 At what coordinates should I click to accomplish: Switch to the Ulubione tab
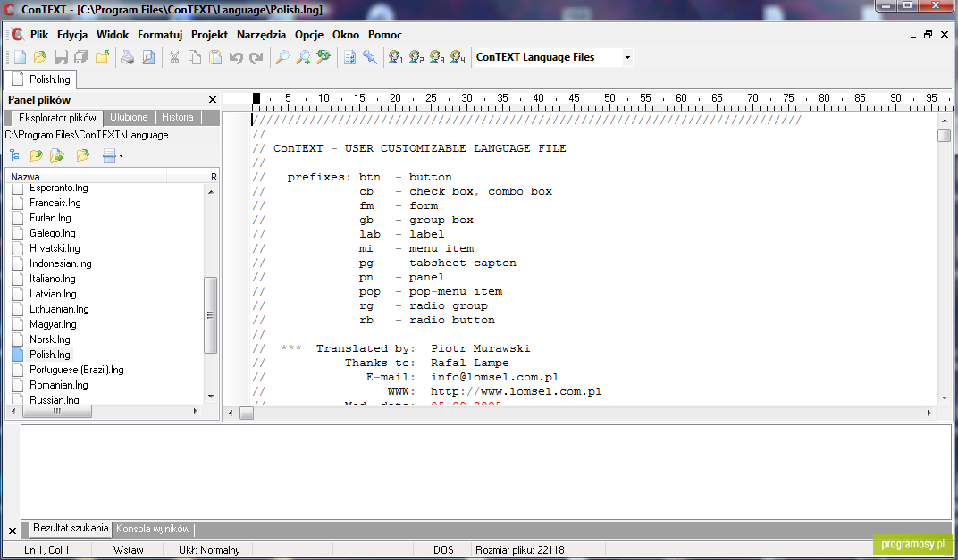point(129,117)
